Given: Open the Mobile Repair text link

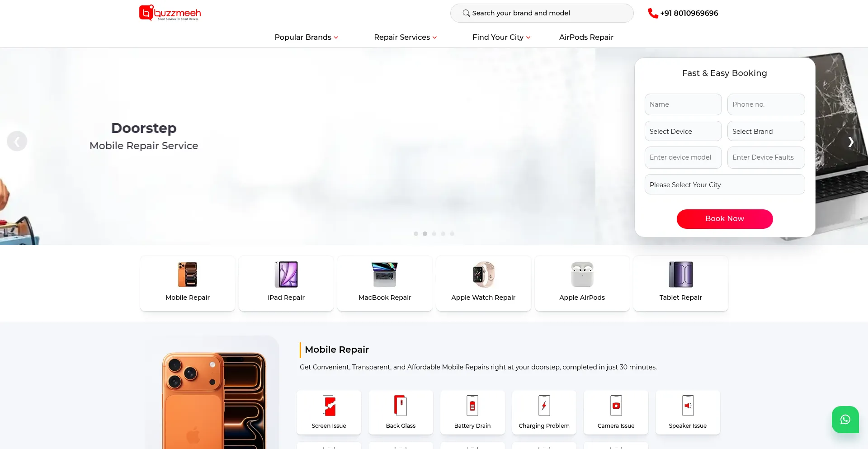Looking at the screenshot, I should (188, 298).
